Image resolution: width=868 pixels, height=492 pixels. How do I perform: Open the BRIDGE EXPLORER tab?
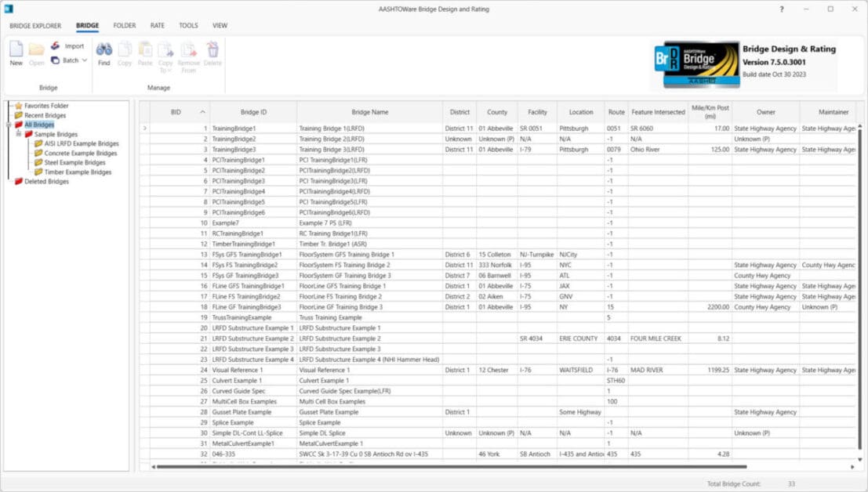[35, 25]
